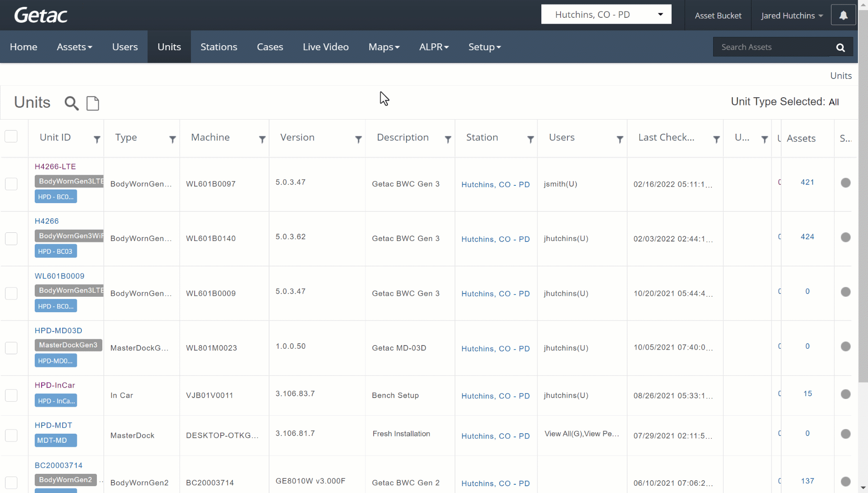Open the Stations page
This screenshot has width=868, height=493.
point(219,47)
